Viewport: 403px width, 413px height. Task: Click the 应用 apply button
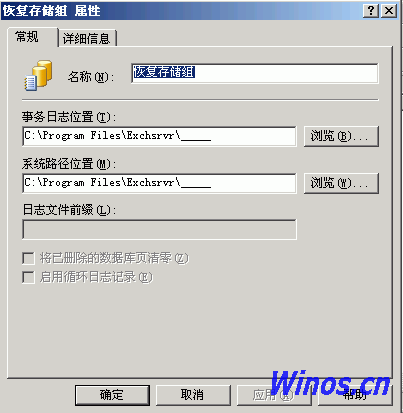[274, 395]
